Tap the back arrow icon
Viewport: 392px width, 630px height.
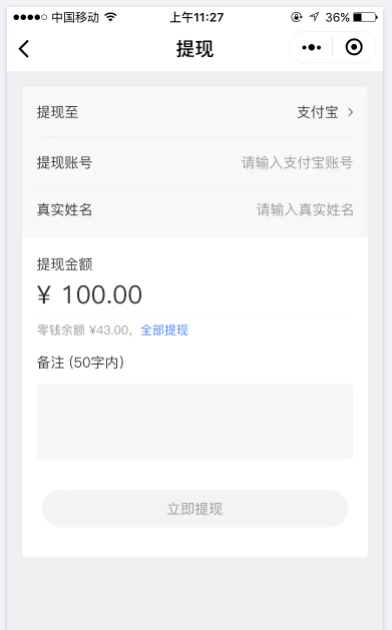pyautogui.click(x=24, y=49)
